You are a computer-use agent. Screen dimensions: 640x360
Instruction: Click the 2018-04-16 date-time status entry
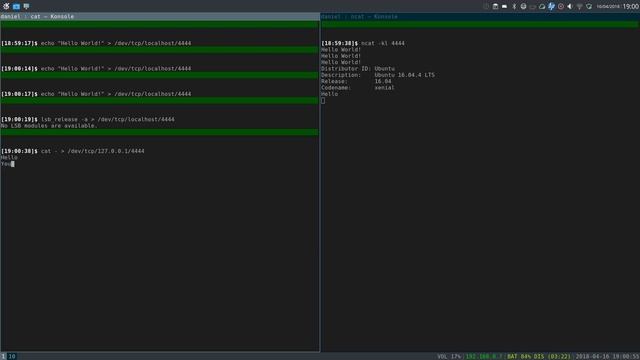point(607,356)
